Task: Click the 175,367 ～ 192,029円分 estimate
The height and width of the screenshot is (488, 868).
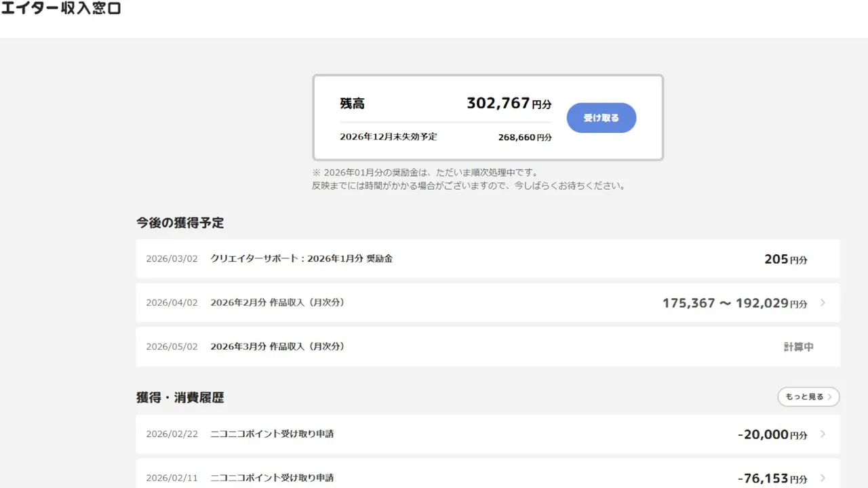Action: tap(734, 304)
